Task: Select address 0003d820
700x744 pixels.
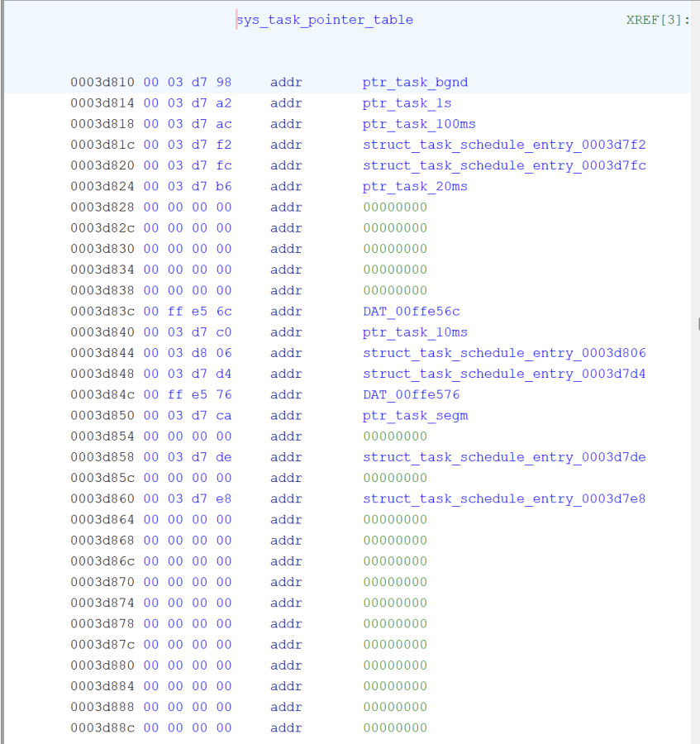Action: tap(102, 165)
